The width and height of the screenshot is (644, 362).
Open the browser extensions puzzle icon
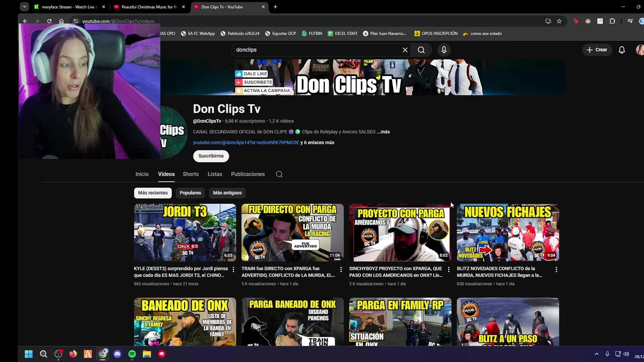[612, 21]
